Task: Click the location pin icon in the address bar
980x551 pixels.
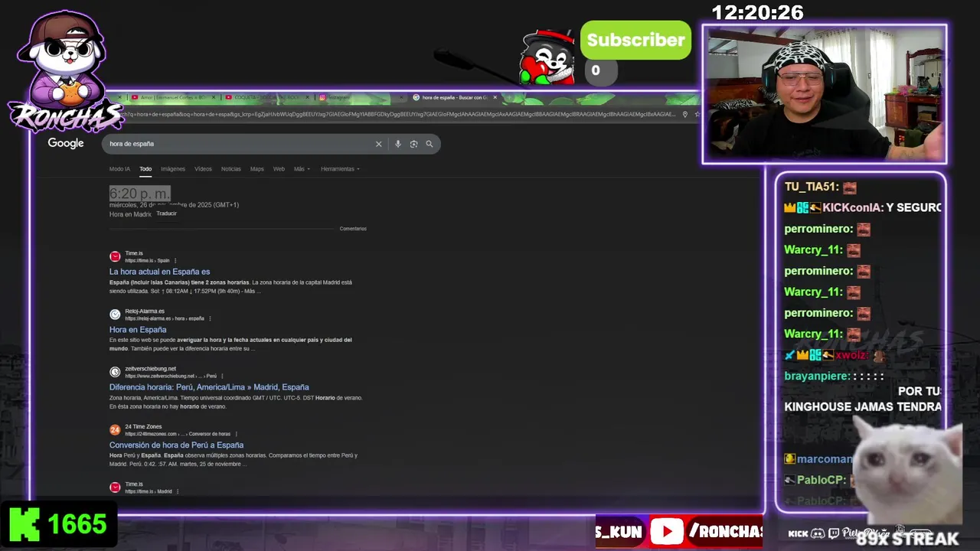Action: pos(685,114)
